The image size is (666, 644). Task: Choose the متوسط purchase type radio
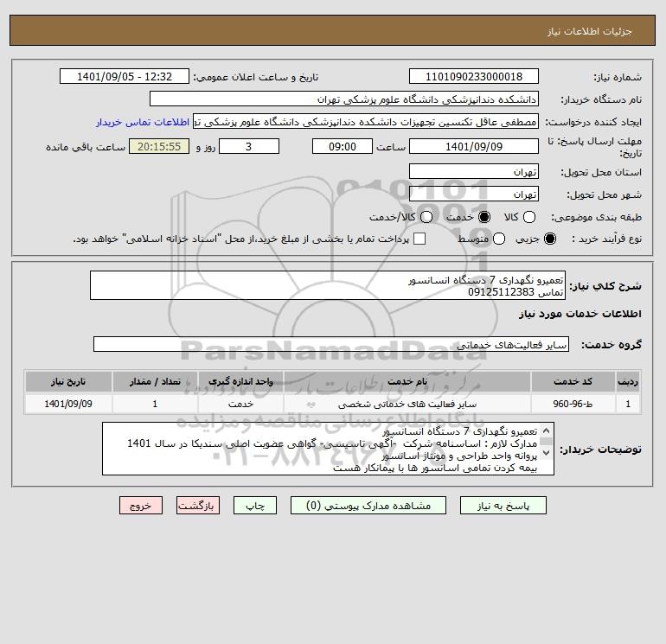pos(499,239)
